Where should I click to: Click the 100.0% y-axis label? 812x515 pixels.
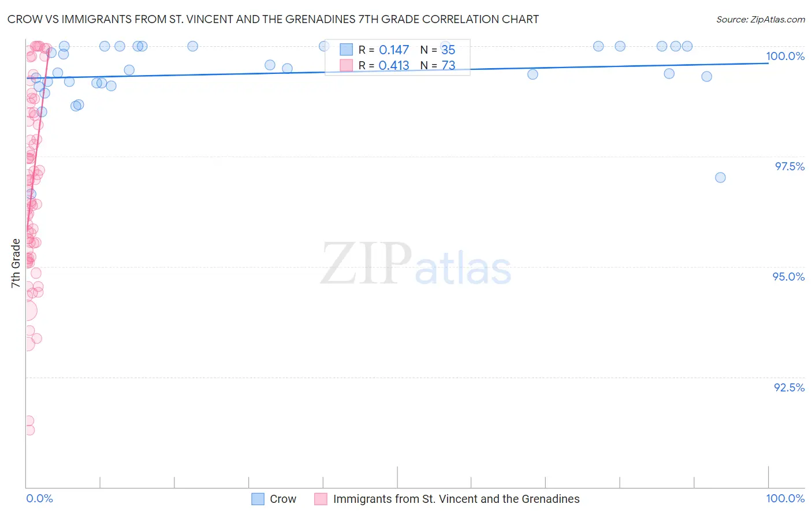[x=785, y=56]
